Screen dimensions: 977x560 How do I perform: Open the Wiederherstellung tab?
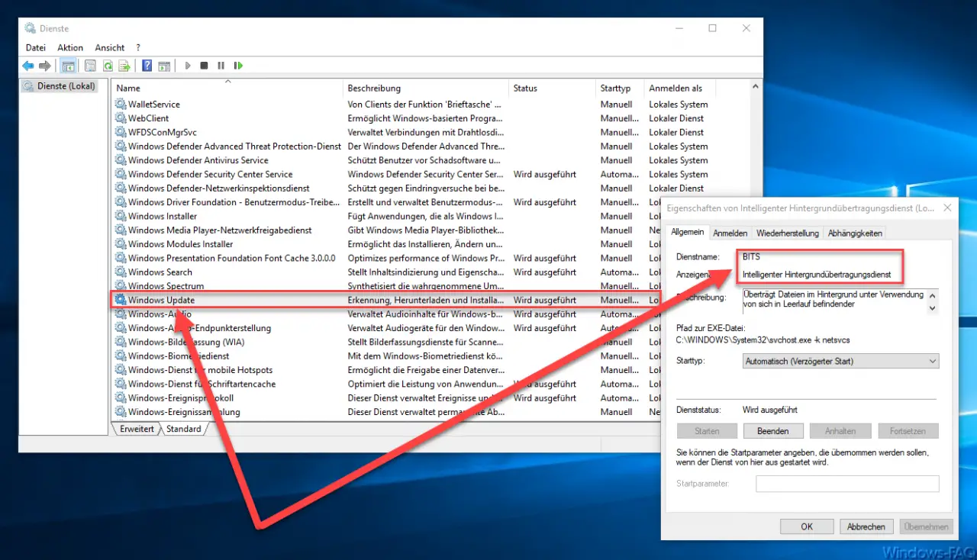[x=788, y=233]
